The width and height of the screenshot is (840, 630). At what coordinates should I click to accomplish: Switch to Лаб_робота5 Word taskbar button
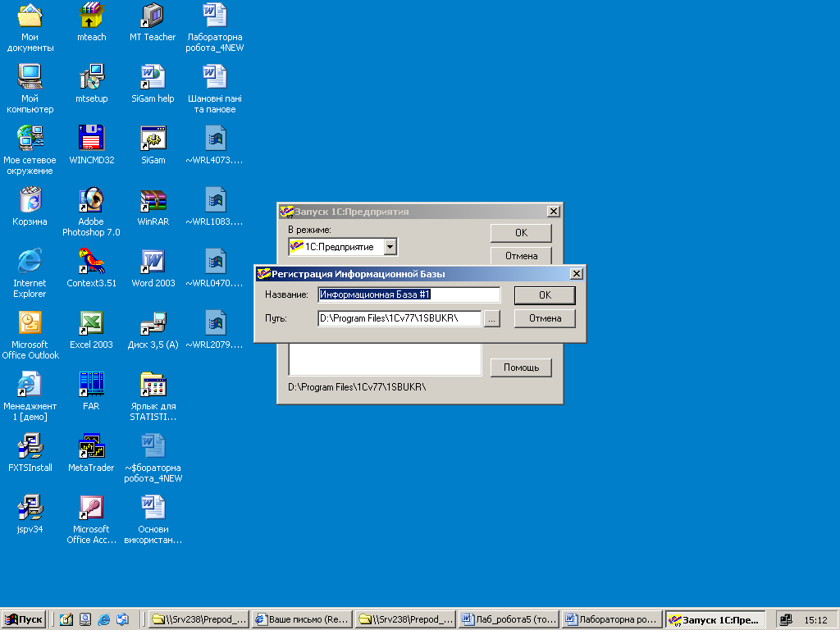[x=509, y=619]
